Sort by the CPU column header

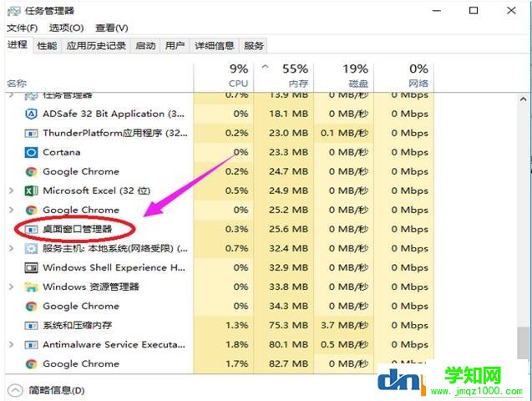click(x=224, y=77)
